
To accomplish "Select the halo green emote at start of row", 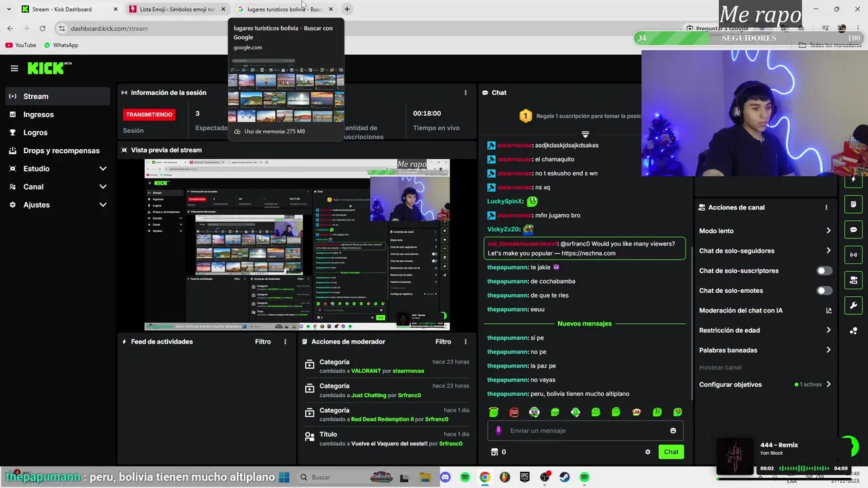I will [x=494, y=412].
